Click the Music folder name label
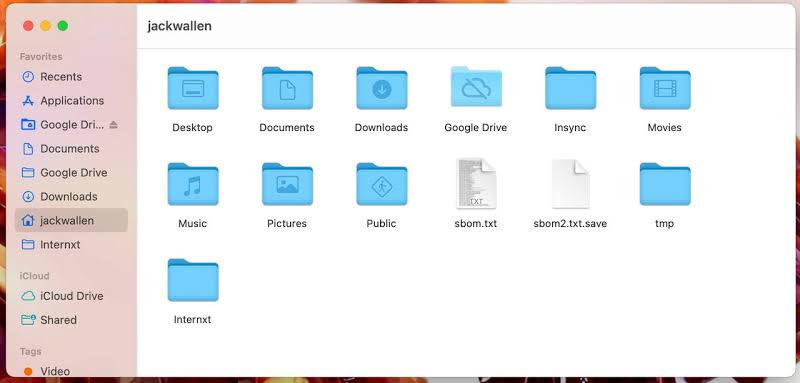 pos(192,223)
